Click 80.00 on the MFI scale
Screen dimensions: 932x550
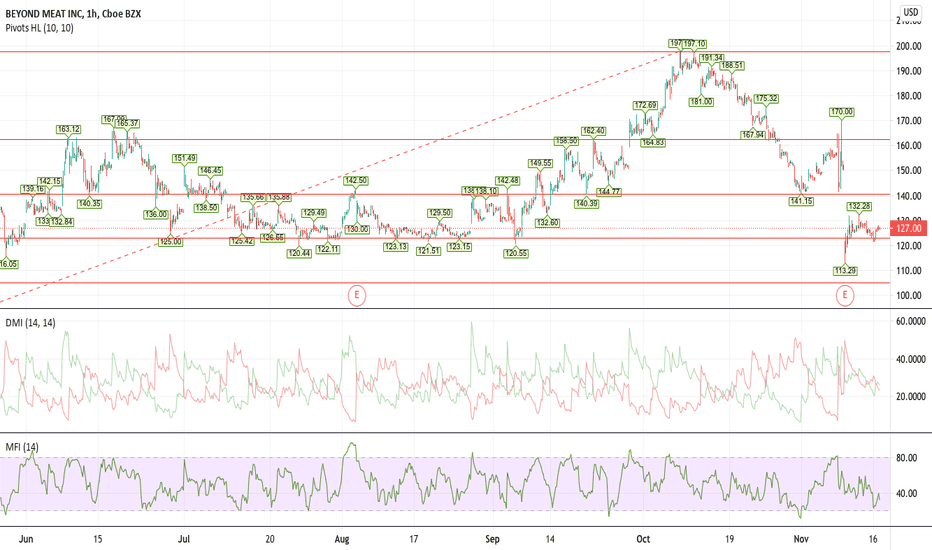[x=906, y=458]
